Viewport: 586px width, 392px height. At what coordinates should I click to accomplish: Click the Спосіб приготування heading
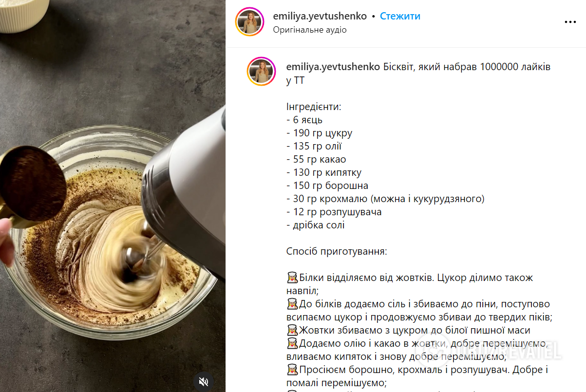click(337, 252)
